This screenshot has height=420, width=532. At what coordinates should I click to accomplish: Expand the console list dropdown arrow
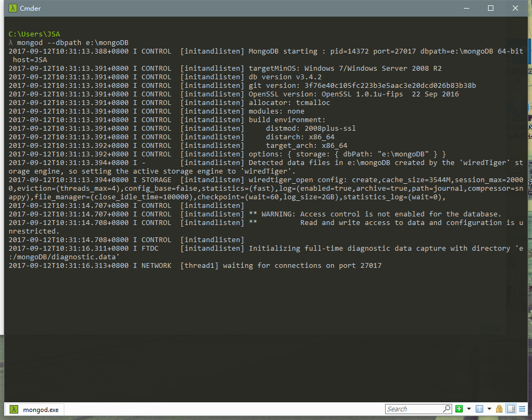point(489,409)
